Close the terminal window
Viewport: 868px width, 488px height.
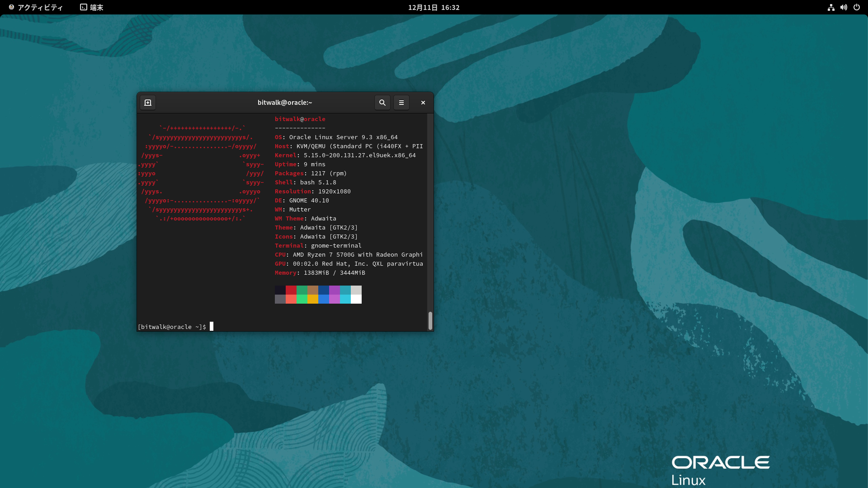pyautogui.click(x=423, y=103)
